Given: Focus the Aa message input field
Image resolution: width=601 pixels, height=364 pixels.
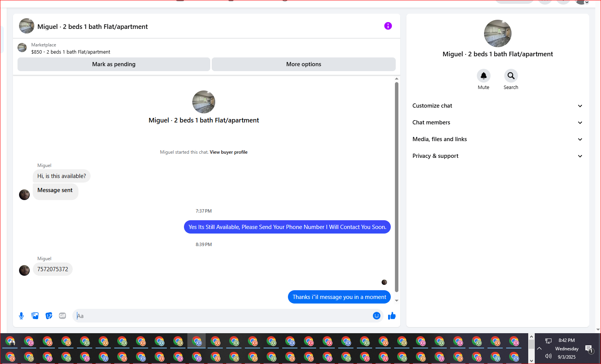Looking at the screenshot, I should click(x=223, y=316).
